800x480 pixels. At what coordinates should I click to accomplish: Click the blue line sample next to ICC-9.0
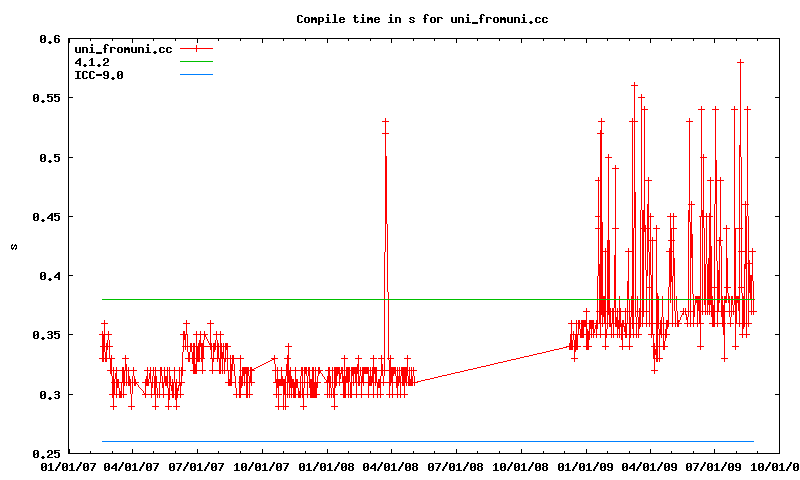point(197,75)
